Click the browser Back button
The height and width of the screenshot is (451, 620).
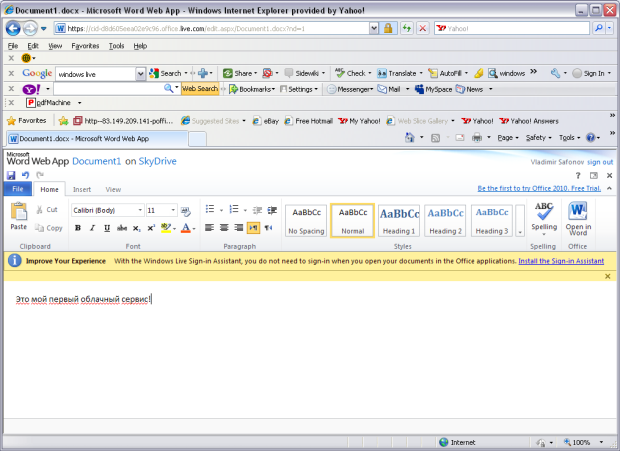coord(13,28)
